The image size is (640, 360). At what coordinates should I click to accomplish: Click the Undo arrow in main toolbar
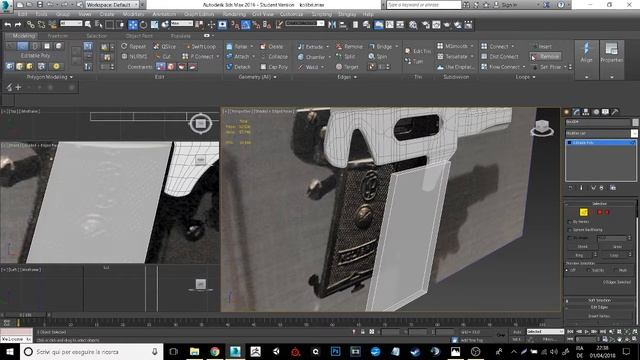(7, 25)
